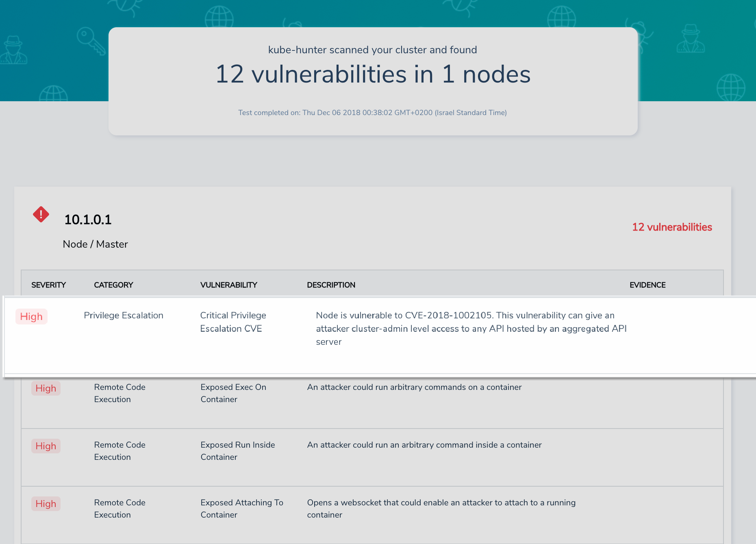Click the red 12 vulnerabilities count link
Screen dimensions: 756x544
(672, 227)
